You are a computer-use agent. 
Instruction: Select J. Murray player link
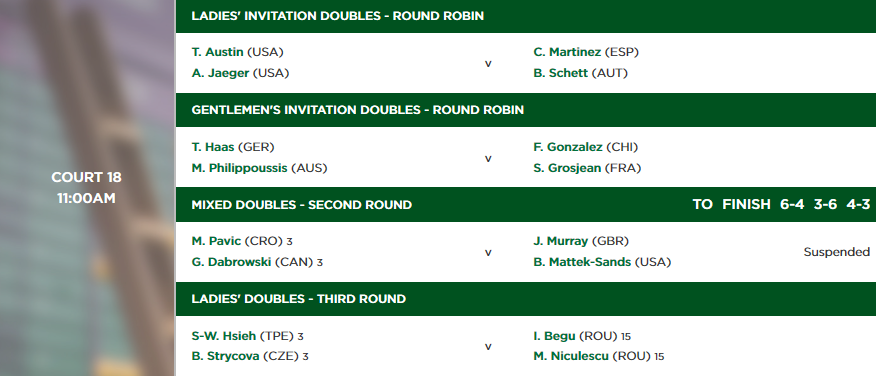coord(560,241)
